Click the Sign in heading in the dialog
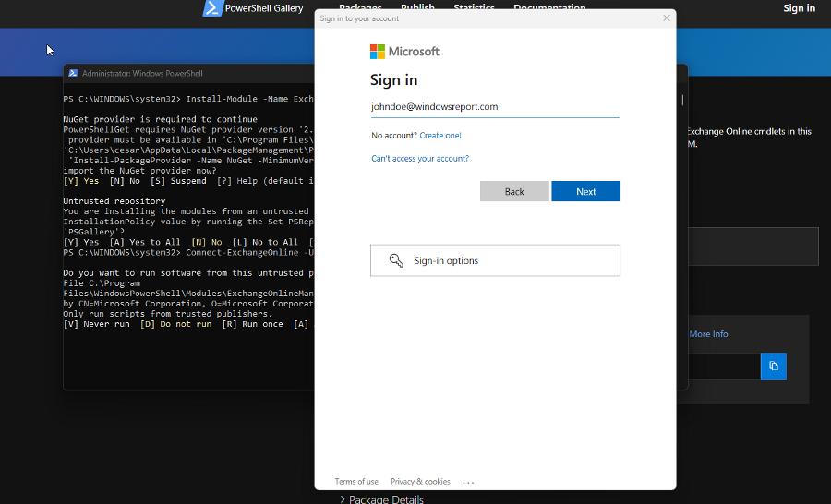The height and width of the screenshot is (504, 831). tap(393, 80)
